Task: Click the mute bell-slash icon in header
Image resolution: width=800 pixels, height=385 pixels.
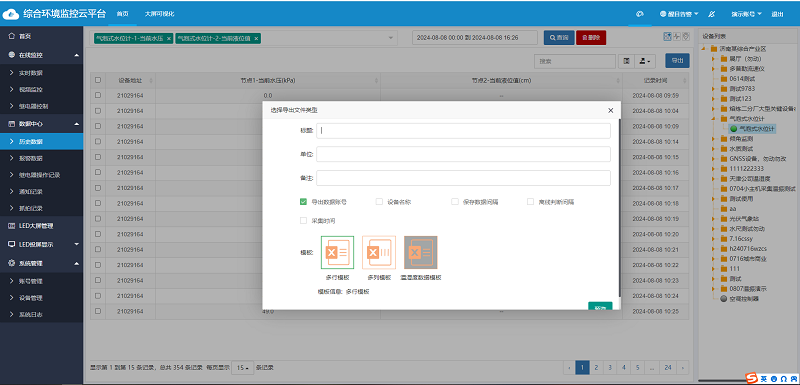Action: point(712,14)
